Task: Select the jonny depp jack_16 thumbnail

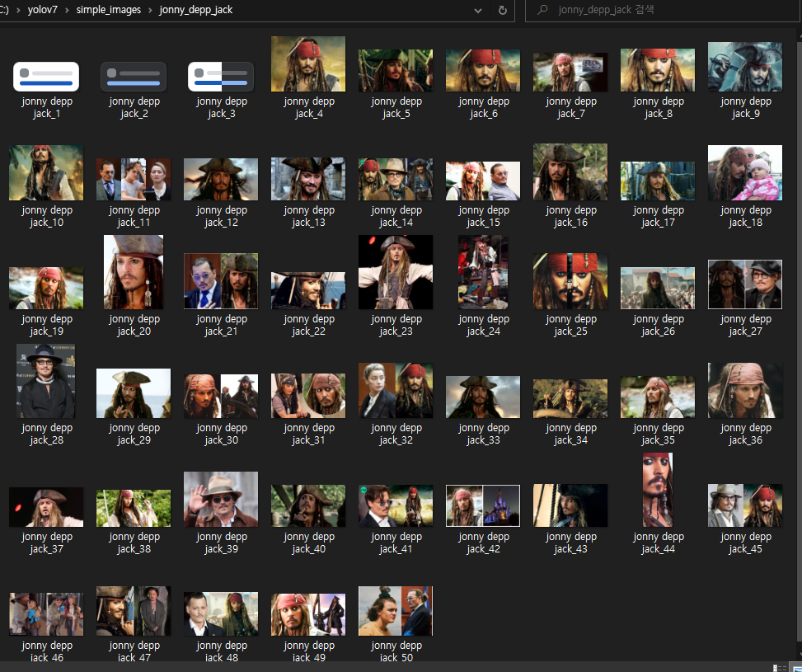Action: 570,172
